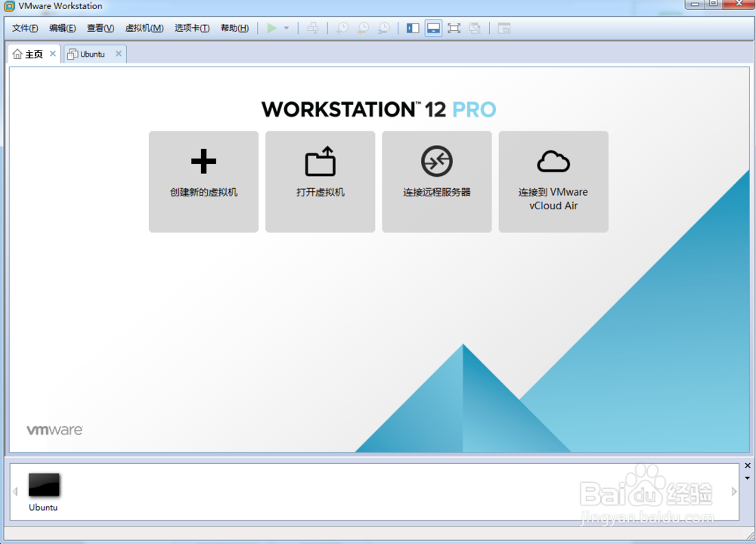Switch to the Ubuntu tab

91,54
